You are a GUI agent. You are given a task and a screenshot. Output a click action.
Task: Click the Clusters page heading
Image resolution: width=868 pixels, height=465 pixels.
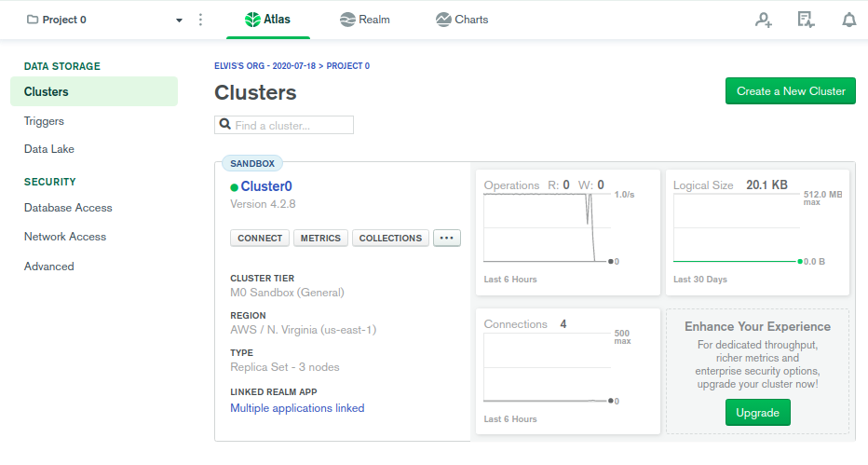255,92
